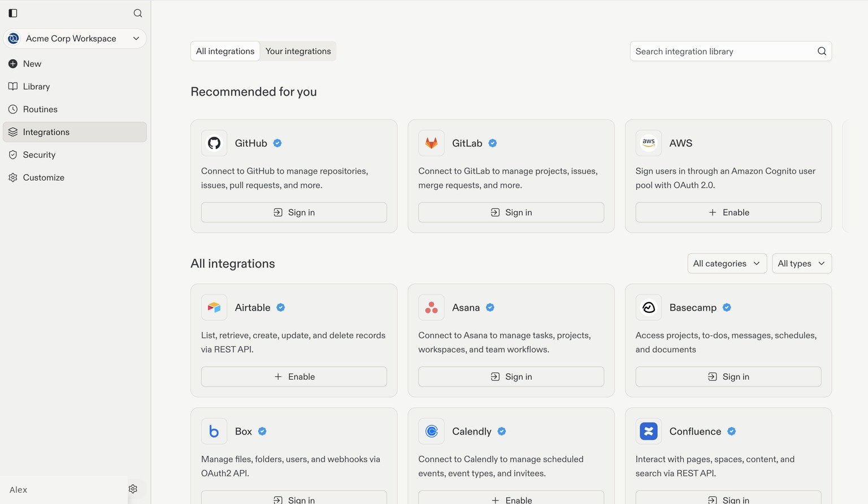Viewport: 868px width, 504px height.
Task: Click the Alex user name
Action: click(x=18, y=490)
